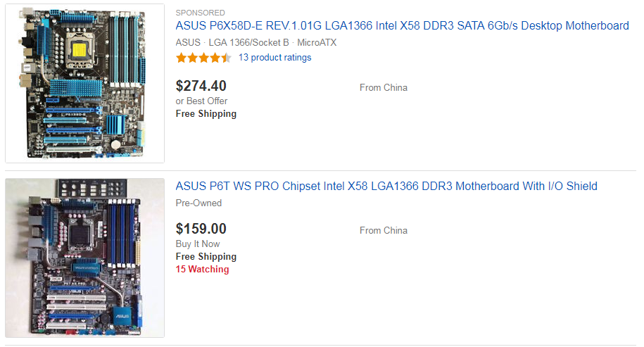Open the ASUS P6T WS PRO listing title
Viewport: 644px width, 347px height.
pyautogui.click(x=386, y=187)
